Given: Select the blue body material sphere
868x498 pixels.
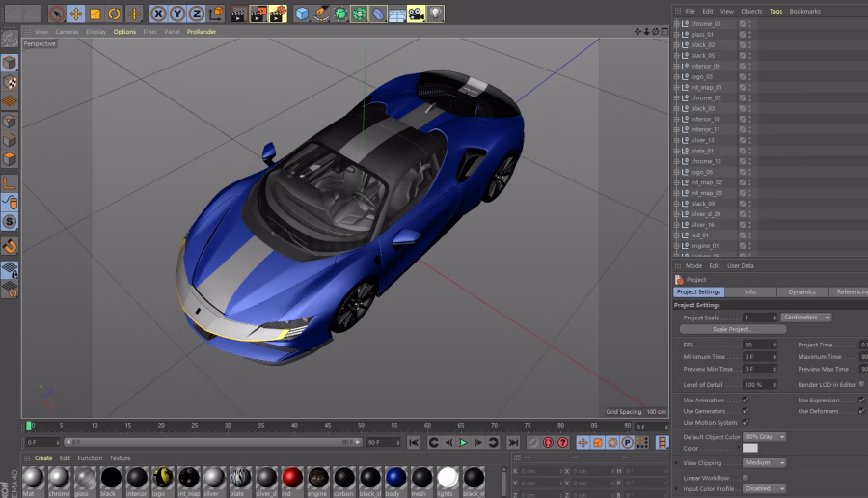Looking at the screenshot, I should [x=395, y=478].
